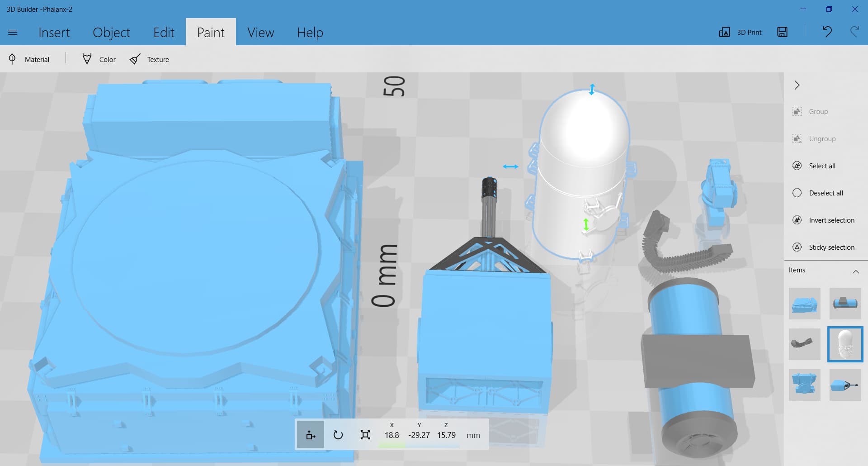Viewport: 868px width, 466px height.
Task: Collapse the Items section
Action: click(x=855, y=271)
